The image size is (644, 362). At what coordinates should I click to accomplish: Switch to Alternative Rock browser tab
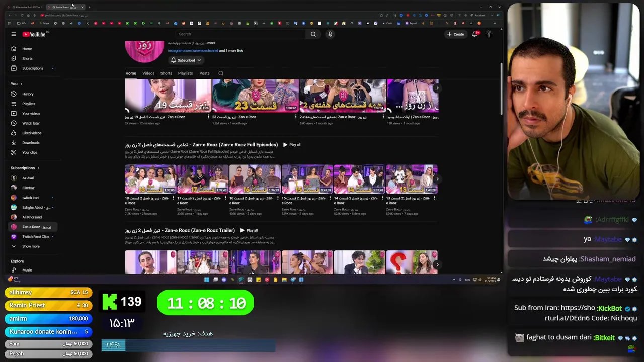[25, 7]
